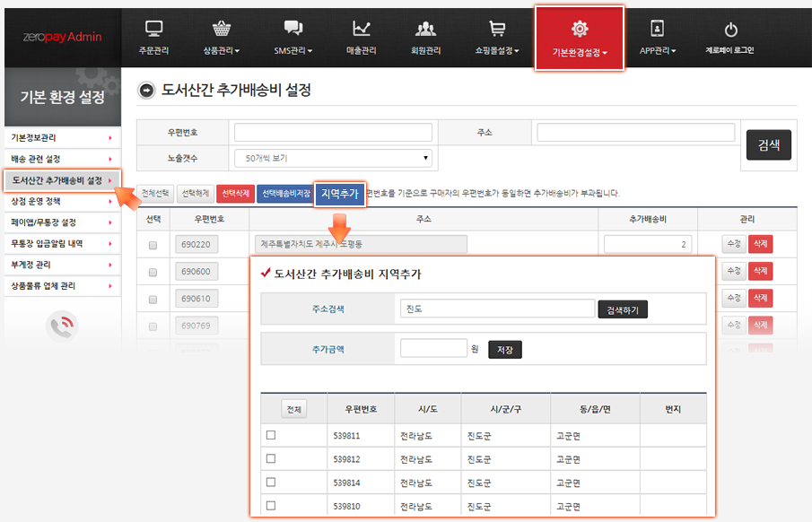This screenshot has height=522, width=812.
Task: Select the 539811 row checkbox
Action: pyautogui.click(x=271, y=435)
